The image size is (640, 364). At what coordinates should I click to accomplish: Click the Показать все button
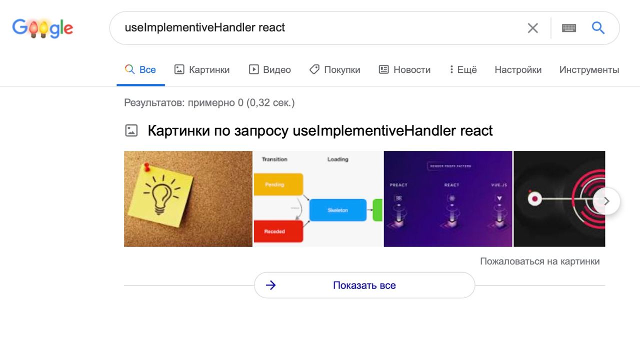364,285
